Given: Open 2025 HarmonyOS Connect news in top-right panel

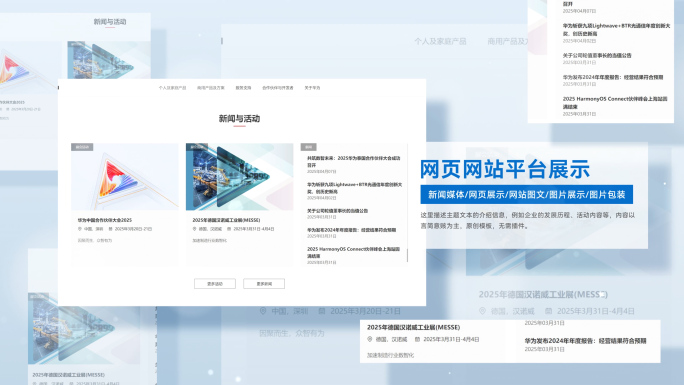Looking at the screenshot, I should (615, 102).
